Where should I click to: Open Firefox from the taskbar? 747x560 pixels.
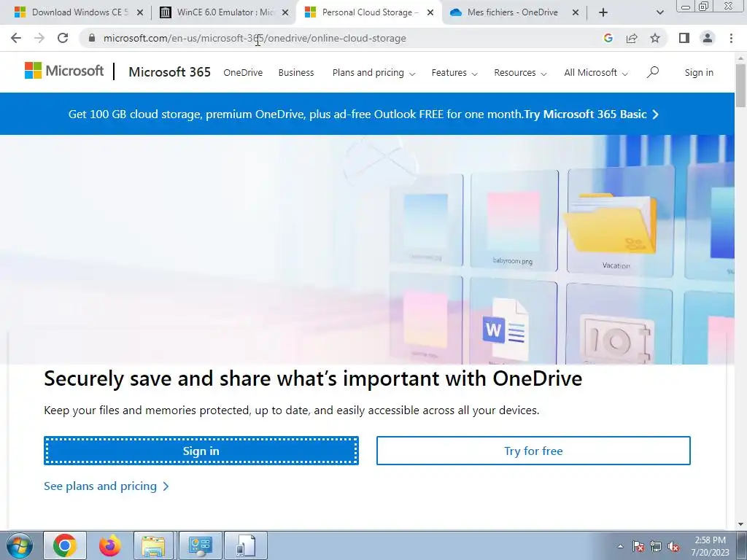109,545
